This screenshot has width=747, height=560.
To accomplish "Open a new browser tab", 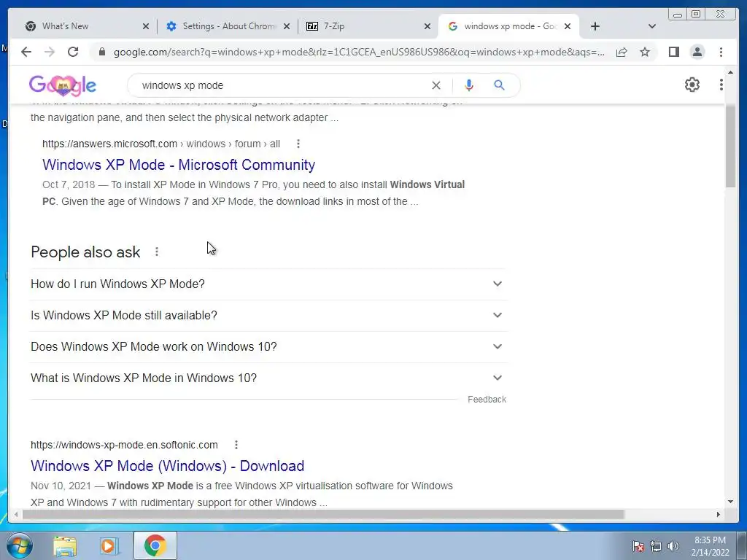I will click(x=595, y=26).
